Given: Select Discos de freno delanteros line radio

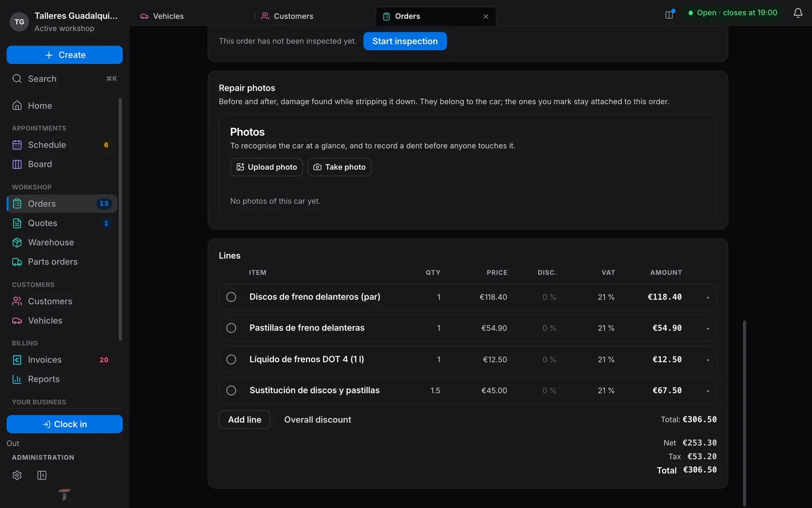Looking at the screenshot, I should click(231, 297).
